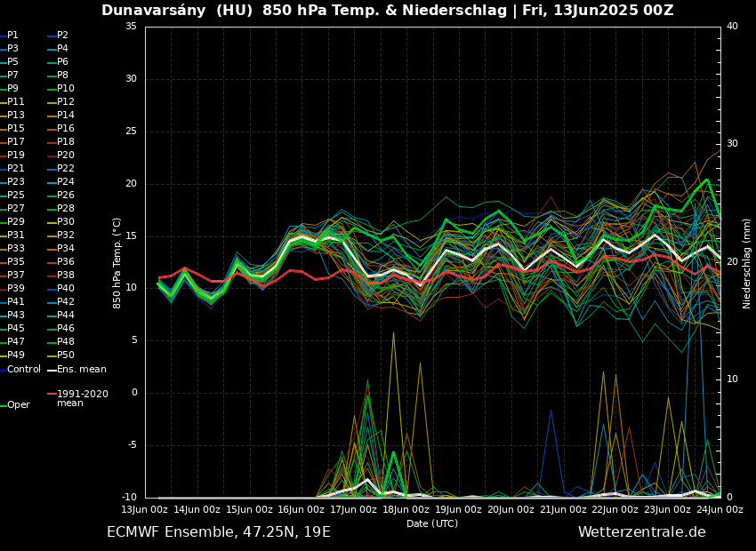The height and width of the screenshot is (551, 756).
Task: Click the 20Jun 00z date tick
Action: (x=511, y=510)
